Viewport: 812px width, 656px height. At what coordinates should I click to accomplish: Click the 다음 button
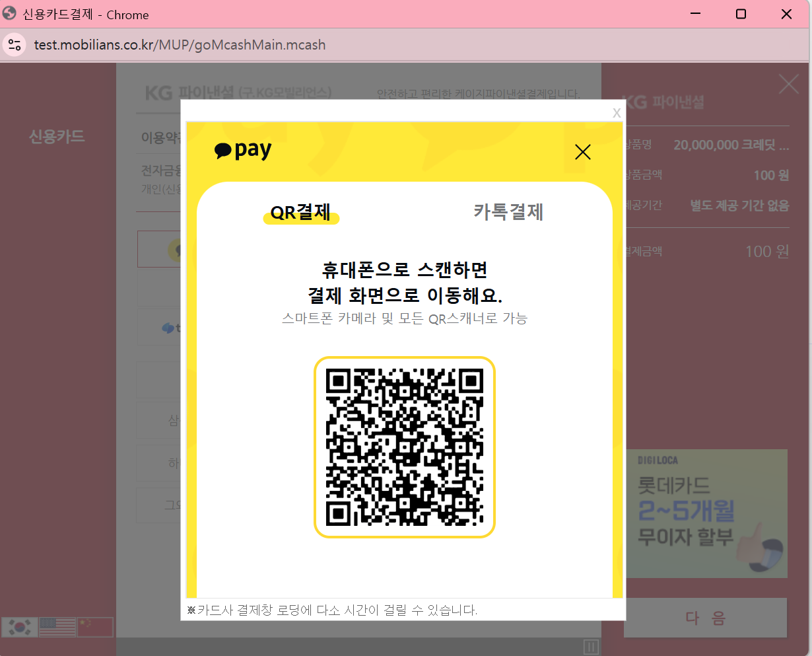(x=705, y=618)
